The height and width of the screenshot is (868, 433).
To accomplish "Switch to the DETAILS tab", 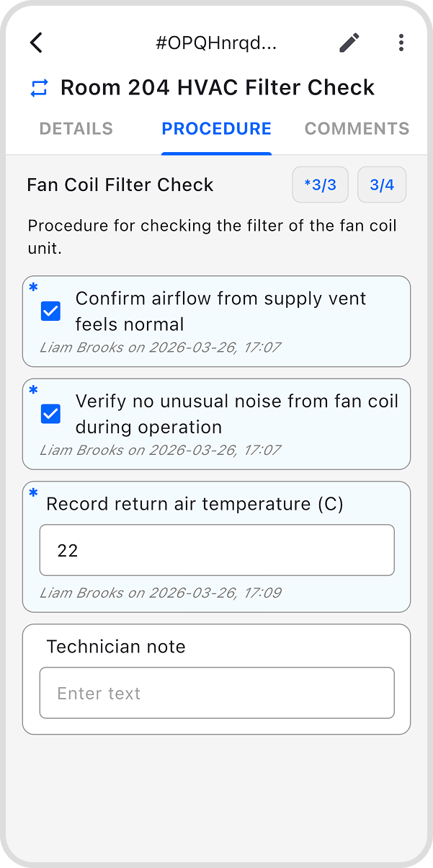I will point(76,128).
